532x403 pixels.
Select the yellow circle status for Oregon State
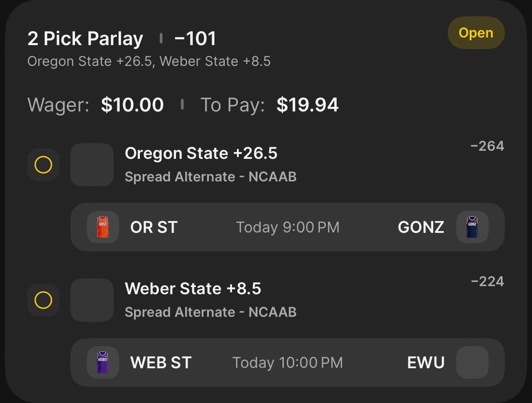tap(43, 165)
